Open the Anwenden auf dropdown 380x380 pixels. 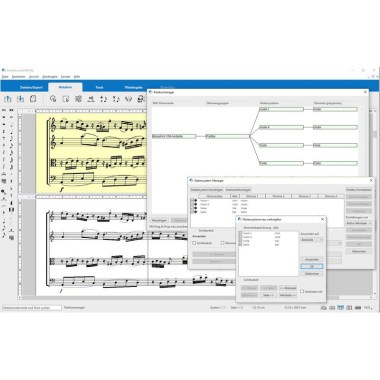coord(312,240)
